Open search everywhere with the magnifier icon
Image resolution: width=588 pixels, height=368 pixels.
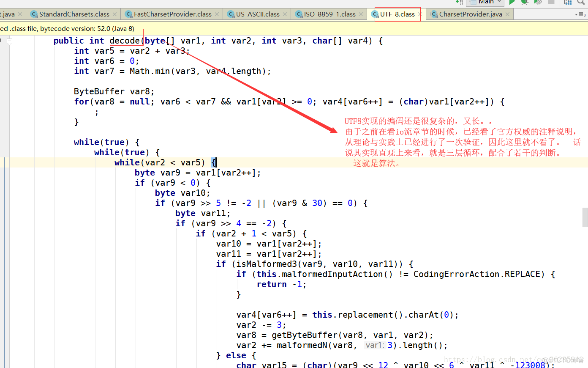(x=581, y=2)
